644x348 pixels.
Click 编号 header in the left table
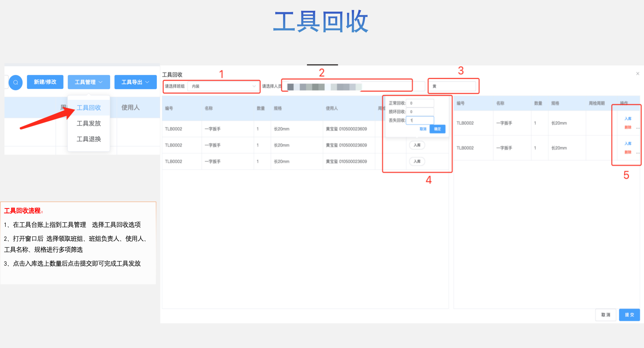click(169, 108)
